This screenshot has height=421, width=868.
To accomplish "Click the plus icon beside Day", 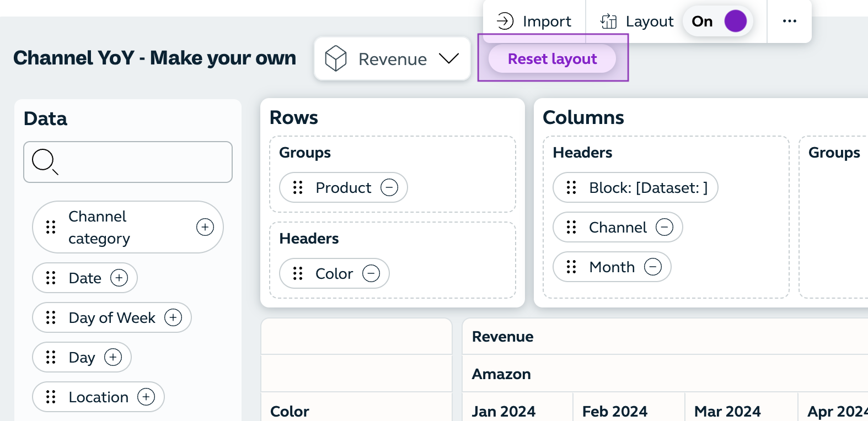I will (x=113, y=357).
